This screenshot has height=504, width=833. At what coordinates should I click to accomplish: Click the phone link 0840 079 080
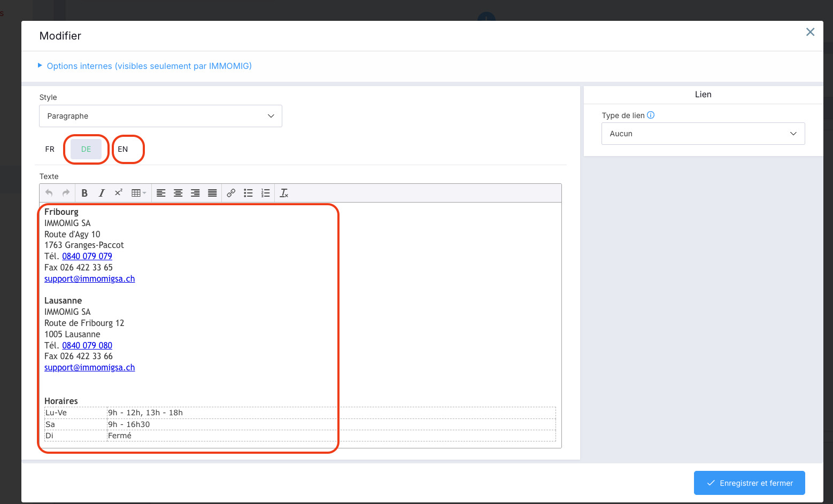(87, 345)
